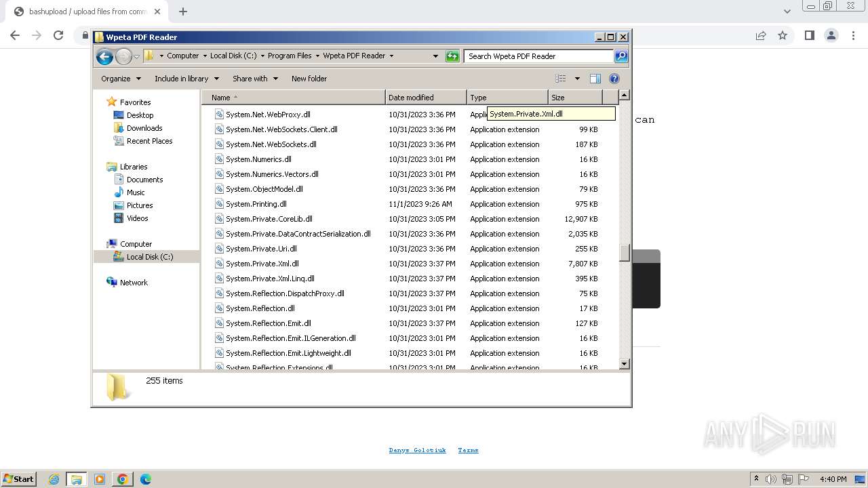Select System.Net.WebProxy.dll file
Image resolution: width=868 pixels, height=488 pixels.
(268, 115)
